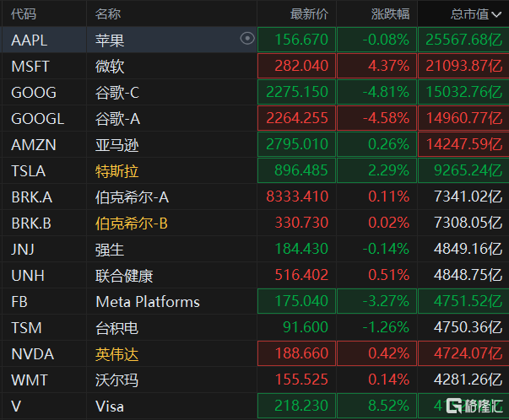The height and width of the screenshot is (420, 509).
Task: Click Tesla's price 896.485
Action: pos(301,170)
